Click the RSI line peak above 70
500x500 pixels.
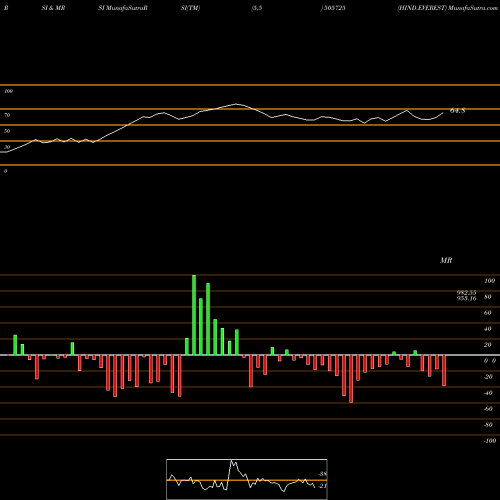(x=236, y=104)
